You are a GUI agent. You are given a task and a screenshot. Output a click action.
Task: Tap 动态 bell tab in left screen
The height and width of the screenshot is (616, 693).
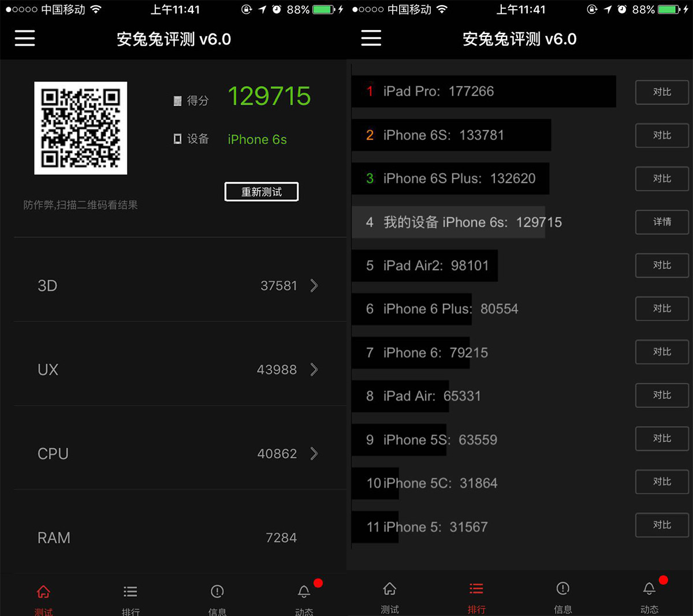[x=304, y=599]
